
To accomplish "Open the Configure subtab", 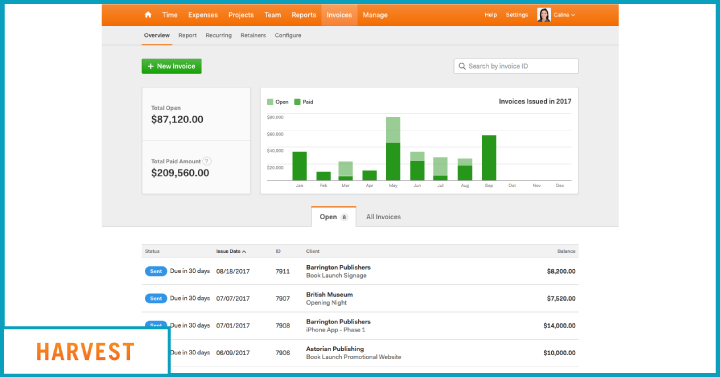I will (x=288, y=35).
